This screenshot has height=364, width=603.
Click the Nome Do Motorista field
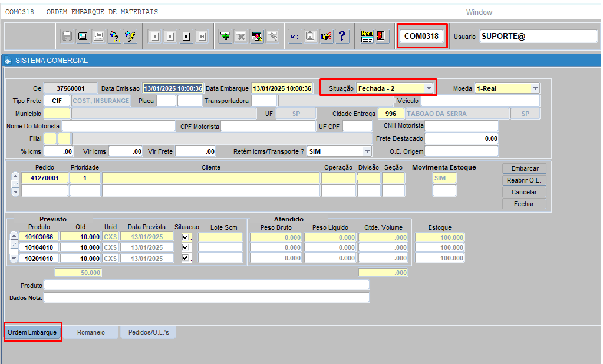pyautogui.click(x=119, y=126)
